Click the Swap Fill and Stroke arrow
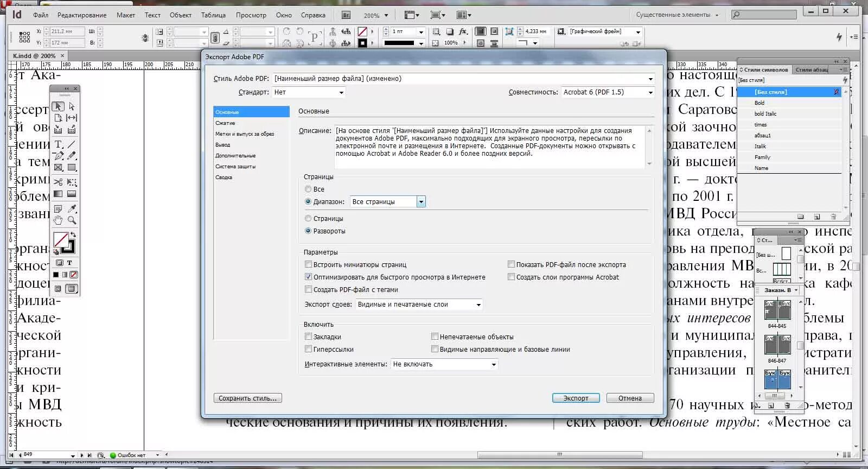868x469 pixels. (x=73, y=234)
